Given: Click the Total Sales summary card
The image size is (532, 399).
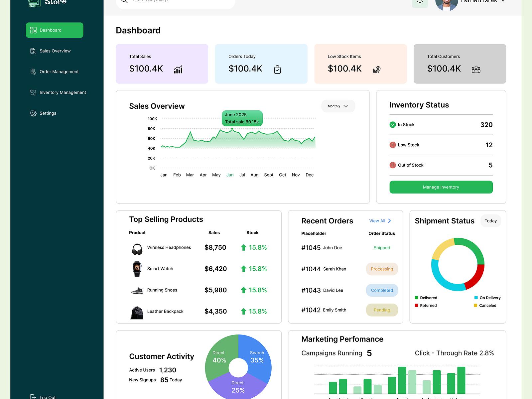Looking at the screenshot, I should (x=162, y=64).
